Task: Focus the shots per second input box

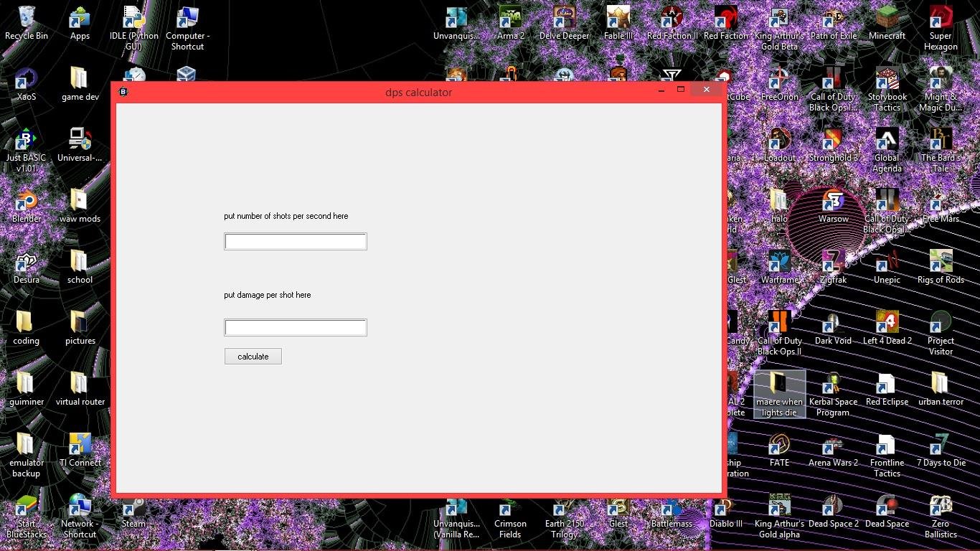Action: tap(296, 242)
